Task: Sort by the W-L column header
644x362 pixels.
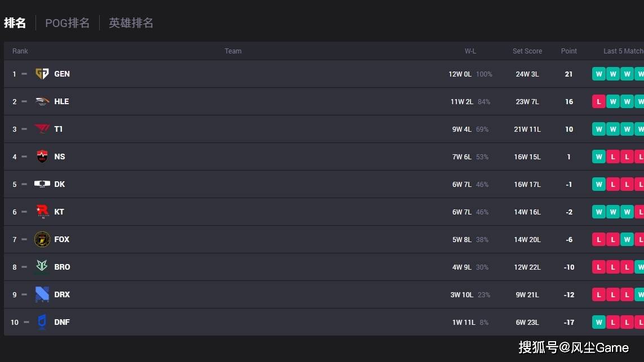Action: point(470,51)
